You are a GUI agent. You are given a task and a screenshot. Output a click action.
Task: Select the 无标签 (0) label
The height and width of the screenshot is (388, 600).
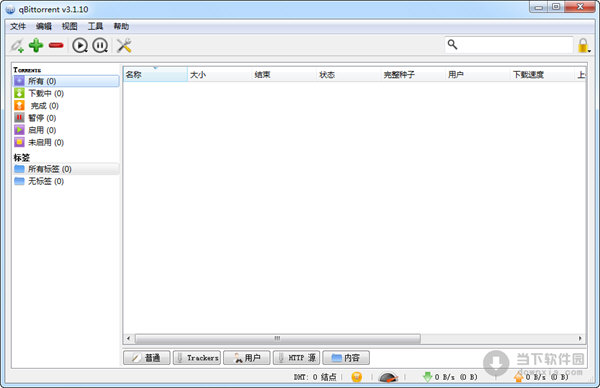pos(66,181)
